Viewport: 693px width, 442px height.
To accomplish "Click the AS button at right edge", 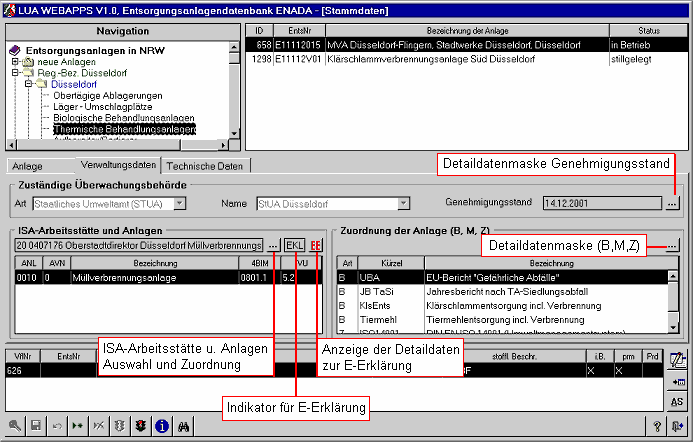I will point(677,401).
